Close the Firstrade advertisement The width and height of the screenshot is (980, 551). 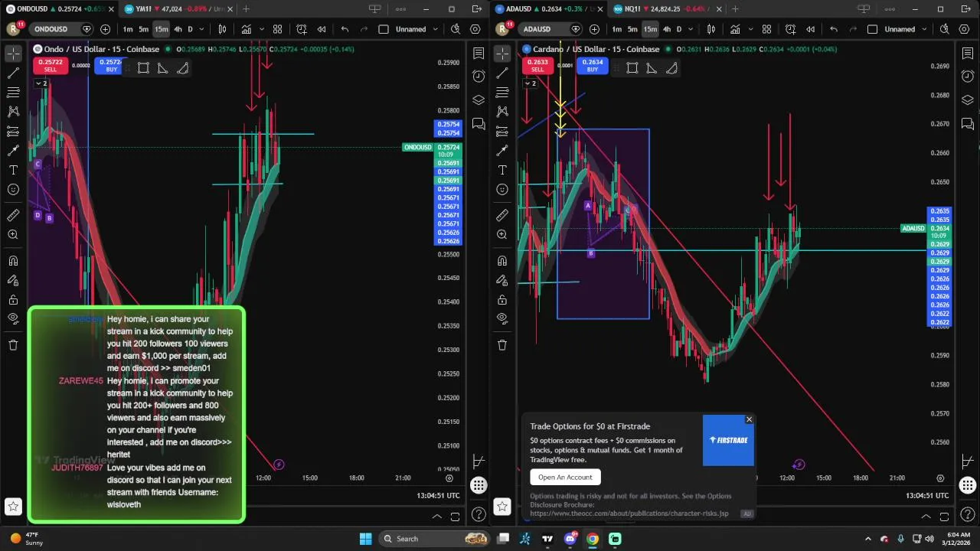(x=749, y=419)
